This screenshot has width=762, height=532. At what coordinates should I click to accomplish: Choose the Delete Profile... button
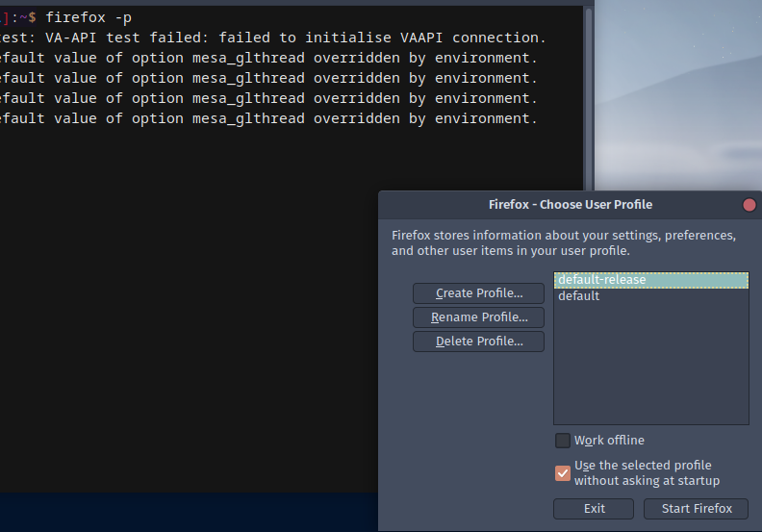[x=478, y=342]
